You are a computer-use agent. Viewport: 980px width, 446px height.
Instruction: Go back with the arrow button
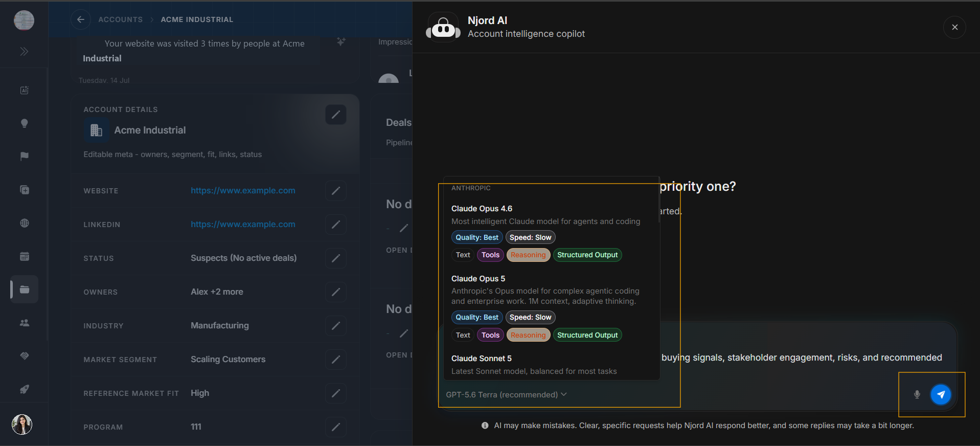(81, 19)
